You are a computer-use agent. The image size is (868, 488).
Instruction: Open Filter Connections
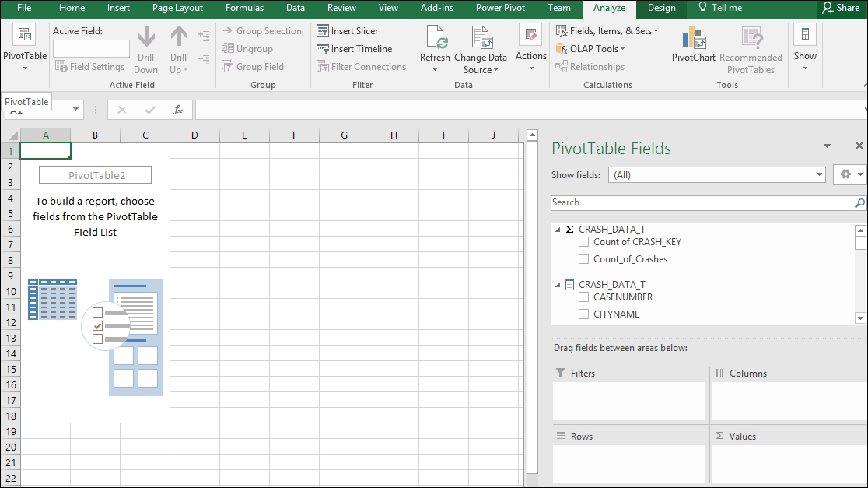(362, 66)
